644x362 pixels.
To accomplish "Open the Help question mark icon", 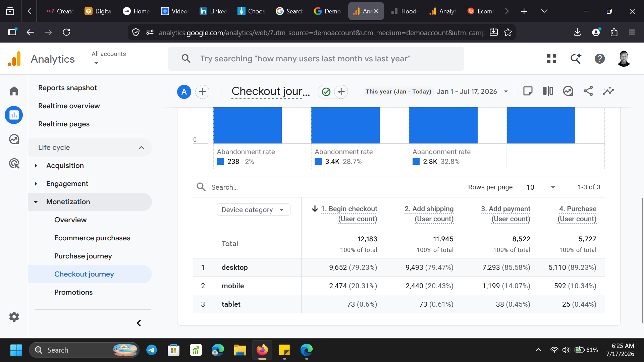I will [x=600, y=59].
